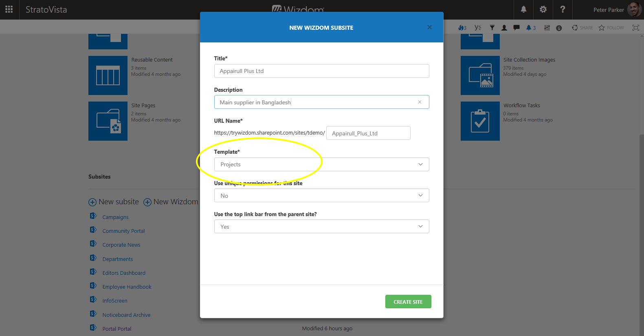Viewport: 644px width, 336px height.
Task: Close the New Wizdom Subsite dialog
Action: click(x=429, y=27)
